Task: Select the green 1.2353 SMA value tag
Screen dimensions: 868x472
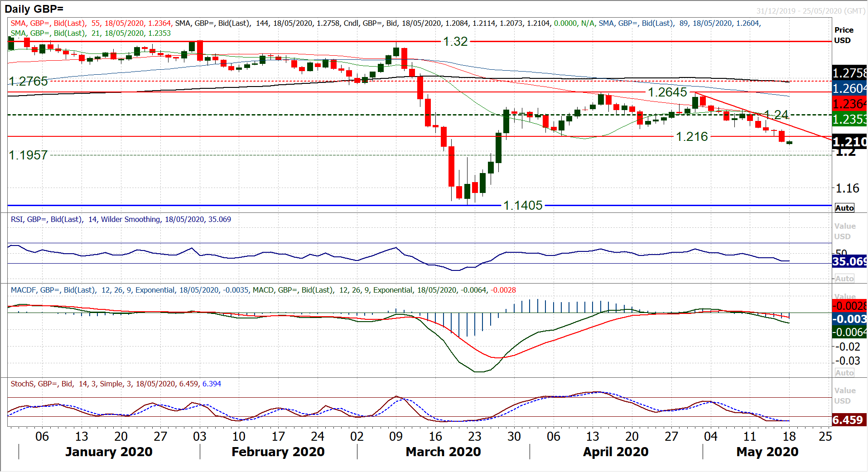Action: pos(849,120)
